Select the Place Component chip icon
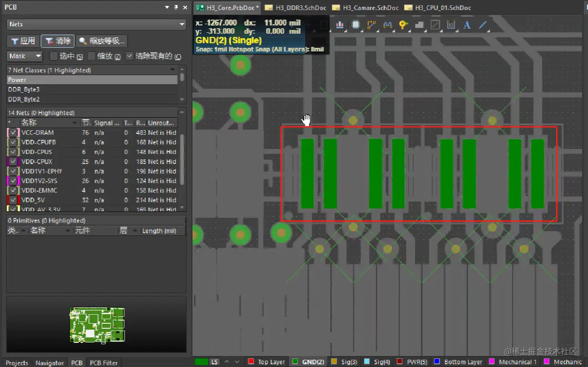The height and width of the screenshot is (367, 588). pyautogui.click(x=356, y=25)
